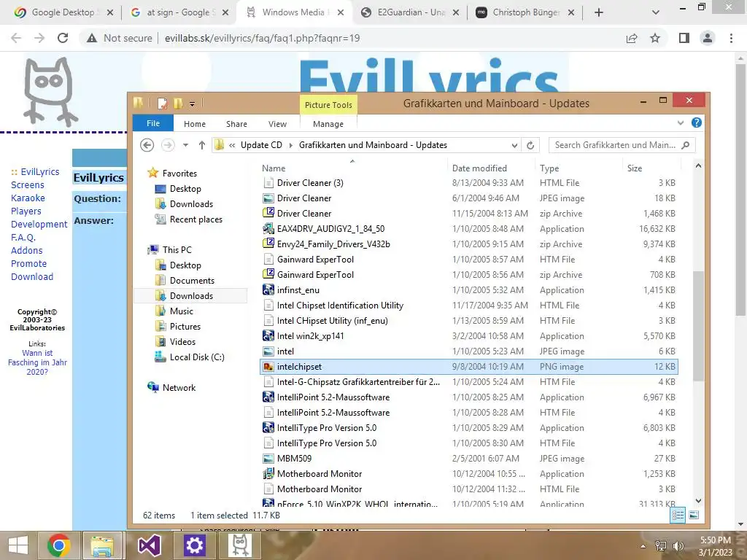Open the View ribbon tab

[x=277, y=124]
